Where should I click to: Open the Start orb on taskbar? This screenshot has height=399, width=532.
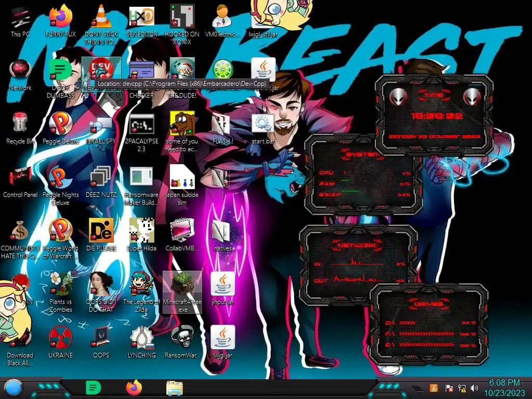tap(13, 388)
